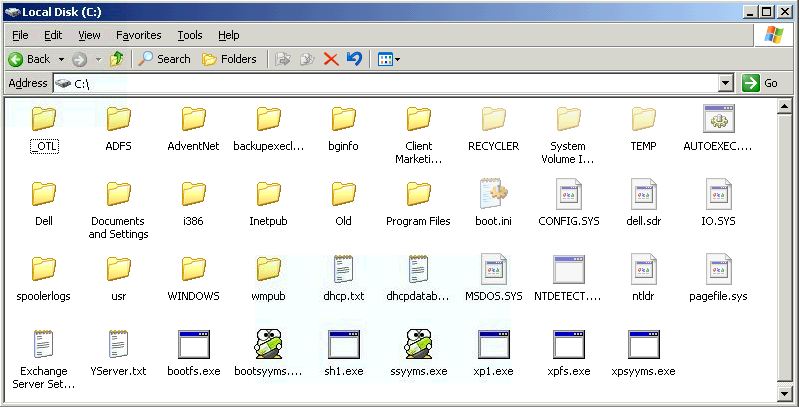Click the Move To toolbar icon
The width and height of the screenshot is (799, 407).
click(x=283, y=60)
